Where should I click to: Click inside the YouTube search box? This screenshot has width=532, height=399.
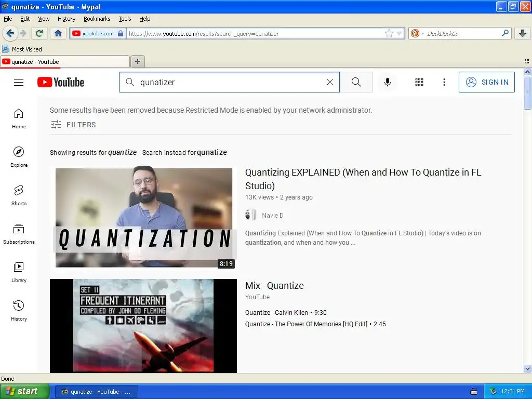(229, 82)
